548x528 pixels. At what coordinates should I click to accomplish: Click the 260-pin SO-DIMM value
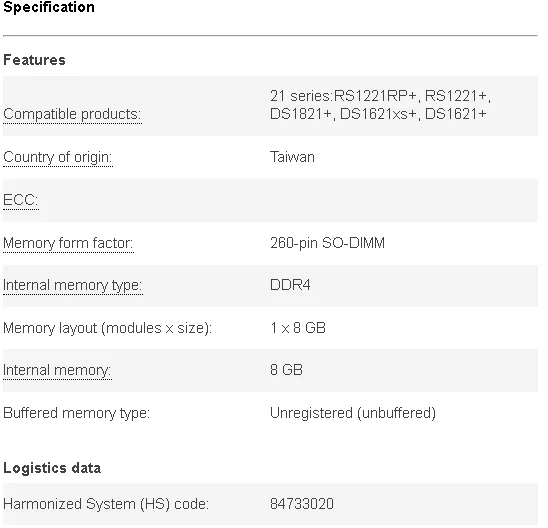point(327,243)
